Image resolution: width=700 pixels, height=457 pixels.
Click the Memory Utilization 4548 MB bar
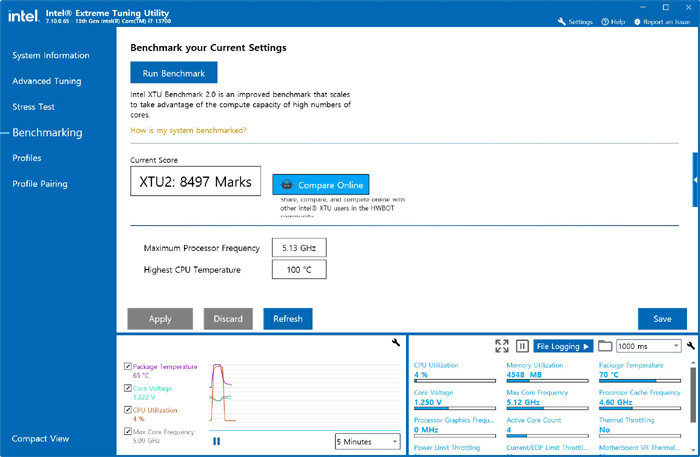(x=547, y=381)
